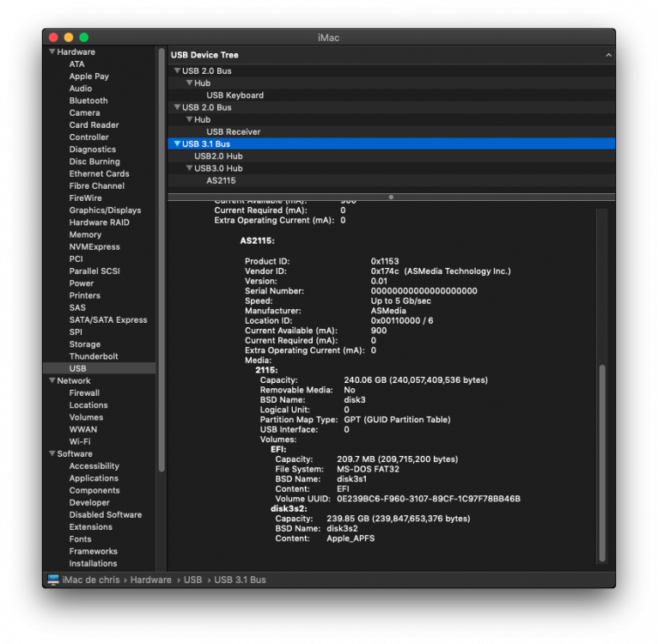Select USB Keyboard in device tree

click(391, 95)
